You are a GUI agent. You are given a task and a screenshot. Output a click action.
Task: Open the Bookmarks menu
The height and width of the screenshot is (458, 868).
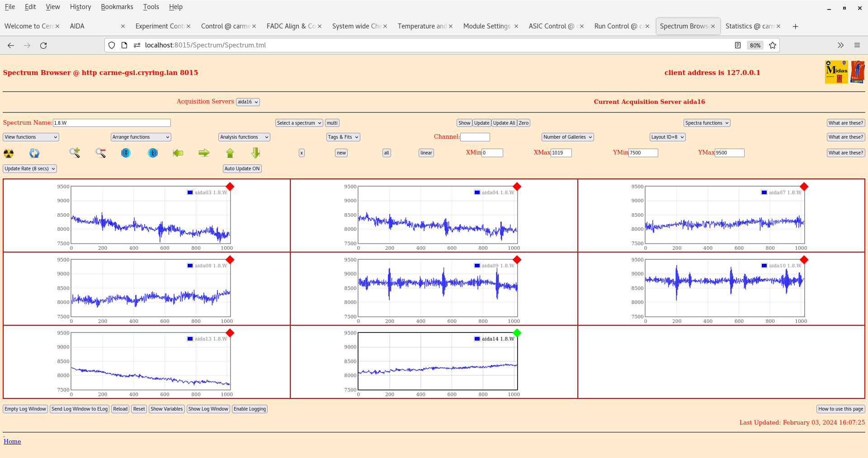(117, 7)
